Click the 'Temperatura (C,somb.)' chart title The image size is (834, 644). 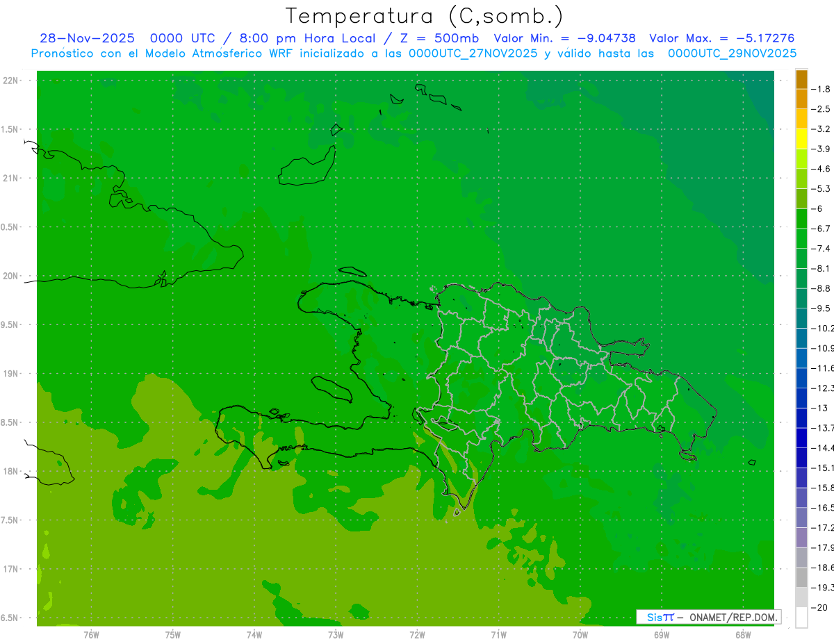pos(424,15)
